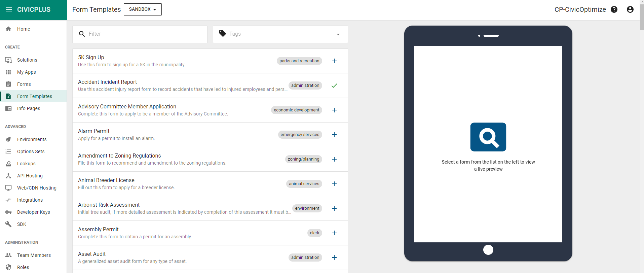Screen dimensions: 644x273
Task: Add the Asset Audit template
Action: click(x=334, y=258)
